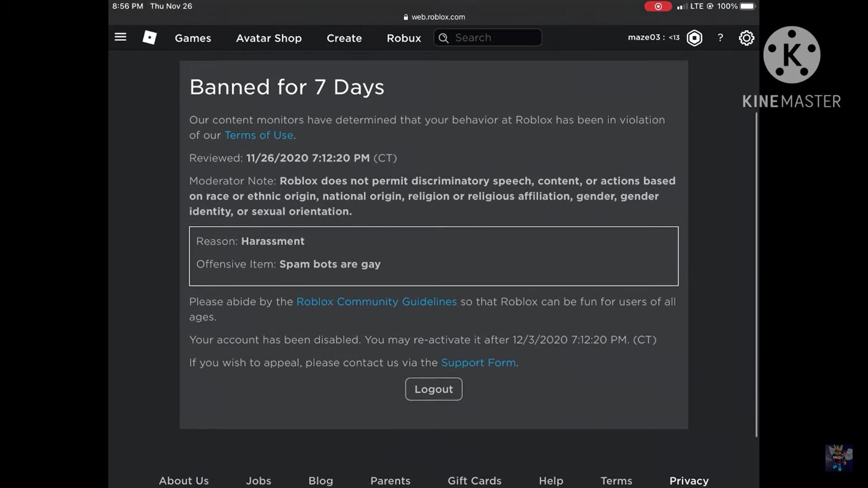Click the 'Reason: Harassment' text

[250, 241]
